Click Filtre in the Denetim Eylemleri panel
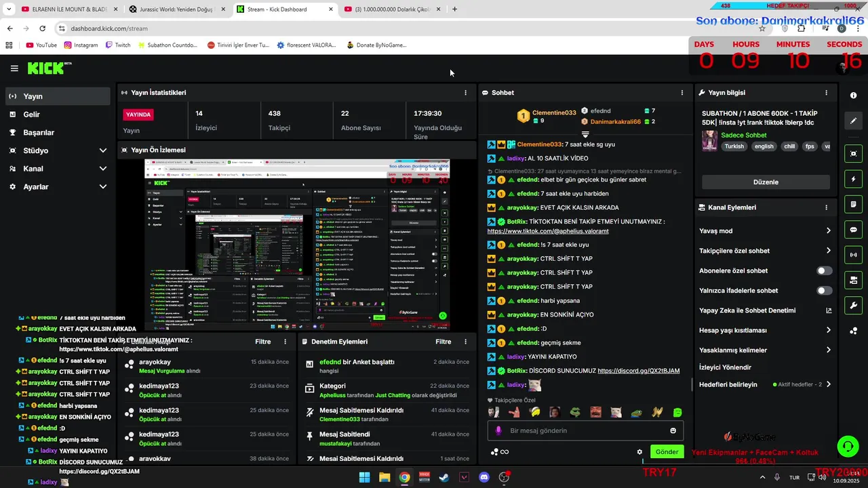Image resolution: width=868 pixels, height=488 pixels. [x=443, y=342]
